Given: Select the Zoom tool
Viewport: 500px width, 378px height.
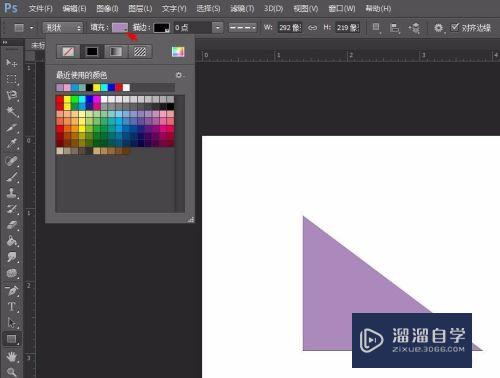Looking at the screenshot, I should [x=11, y=372].
